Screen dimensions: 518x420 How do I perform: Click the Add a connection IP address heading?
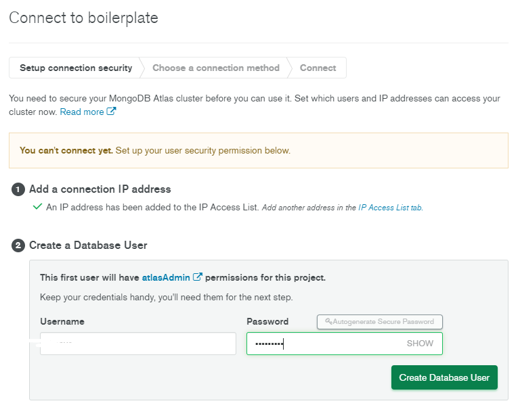coord(100,189)
